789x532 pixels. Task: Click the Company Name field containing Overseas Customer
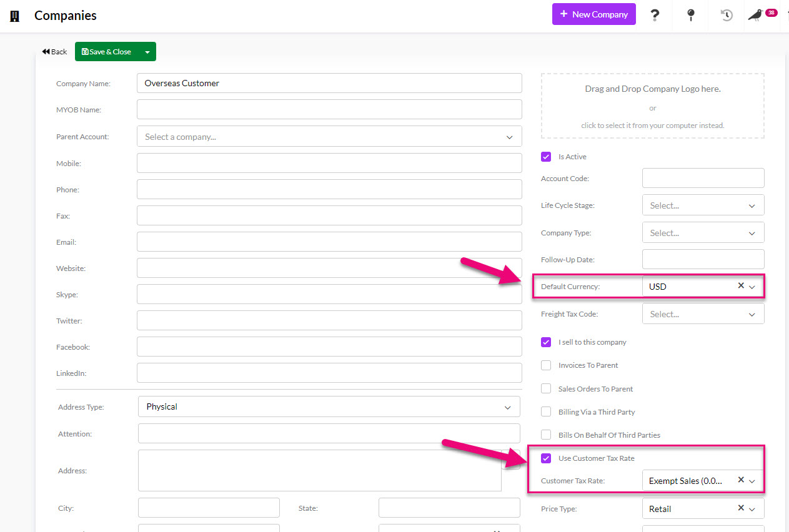coord(329,83)
